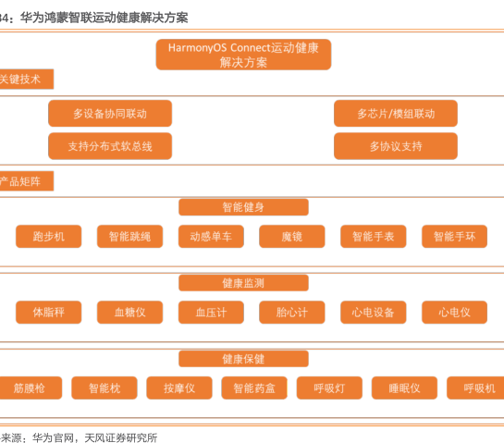The image size is (504, 443).
Task: Click the 睡眠仪 product box
Action: (x=404, y=388)
